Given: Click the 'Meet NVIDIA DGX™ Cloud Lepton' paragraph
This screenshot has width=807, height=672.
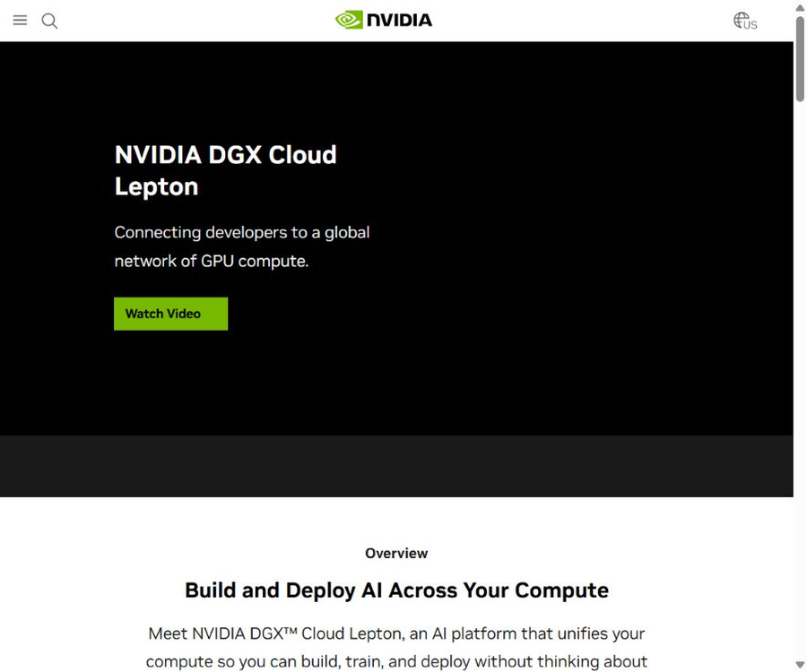Looking at the screenshot, I should (396, 647).
